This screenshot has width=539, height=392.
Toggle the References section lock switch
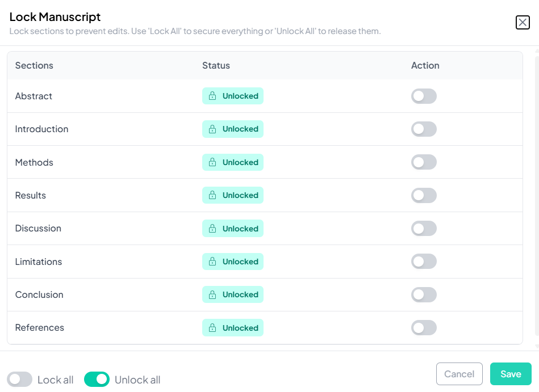pyautogui.click(x=424, y=328)
